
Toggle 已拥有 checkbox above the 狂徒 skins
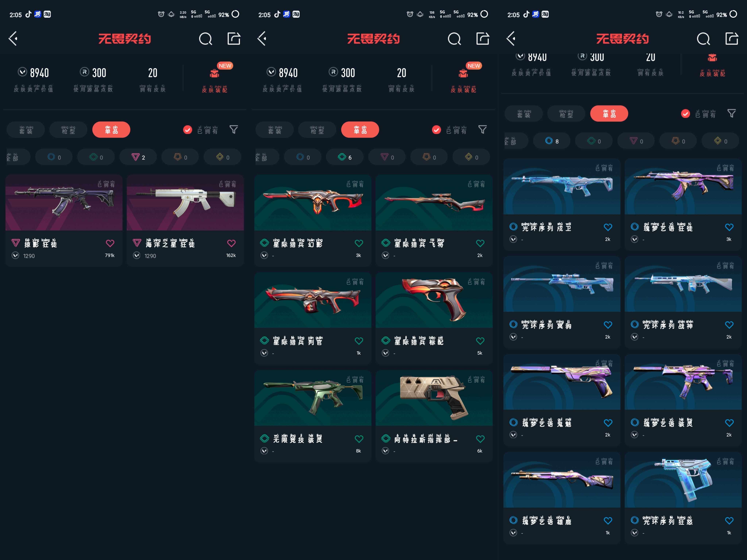(187, 130)
